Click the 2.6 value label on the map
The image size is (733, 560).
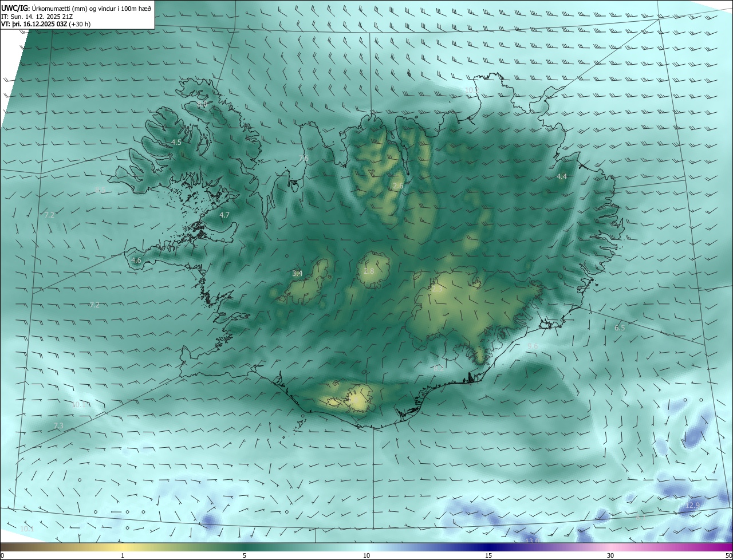coord(399,186)
